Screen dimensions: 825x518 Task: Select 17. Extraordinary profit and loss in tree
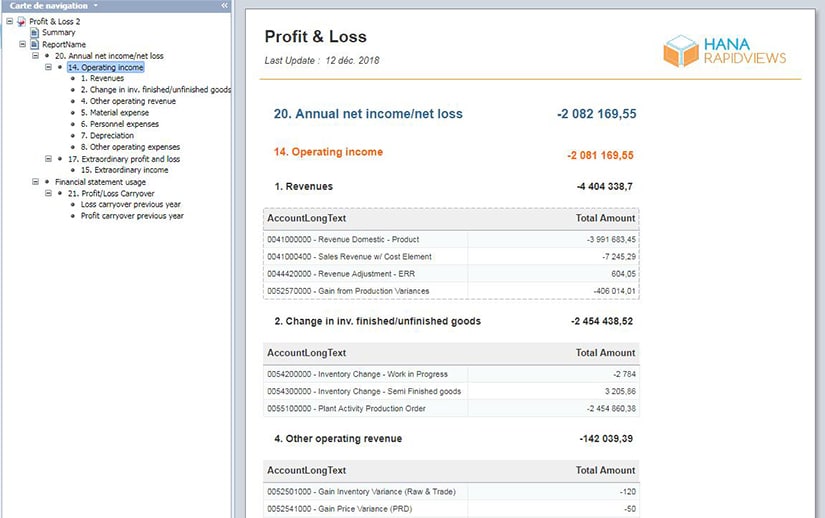point(124,159)
